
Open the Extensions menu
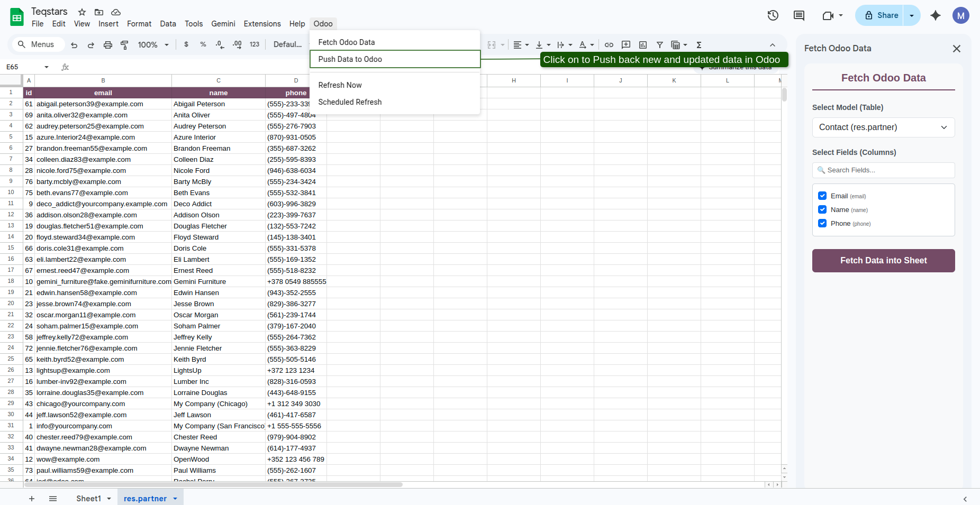tap(262, 24)
